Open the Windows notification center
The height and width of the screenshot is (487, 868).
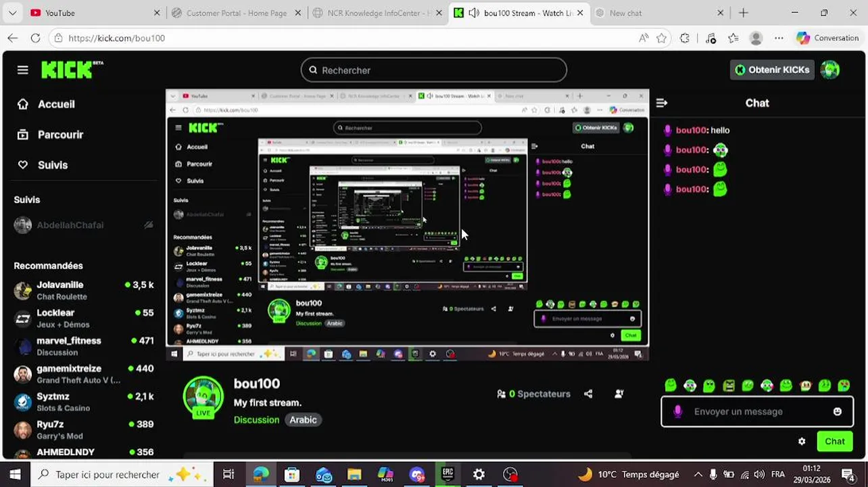coord(848,474)
